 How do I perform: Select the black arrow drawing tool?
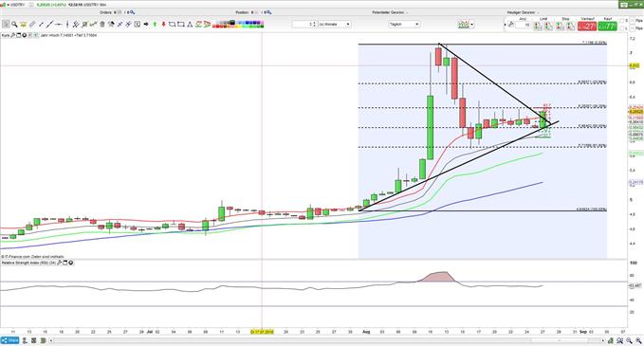point(146,25)
